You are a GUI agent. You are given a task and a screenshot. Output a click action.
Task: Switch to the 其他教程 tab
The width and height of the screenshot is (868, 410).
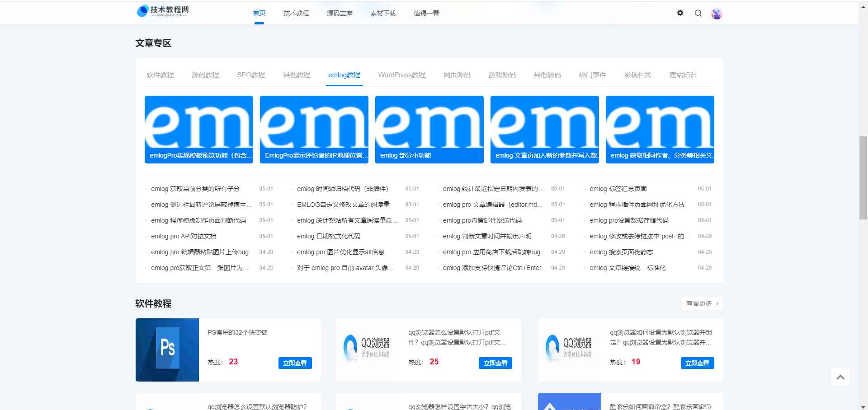(297, 75)
